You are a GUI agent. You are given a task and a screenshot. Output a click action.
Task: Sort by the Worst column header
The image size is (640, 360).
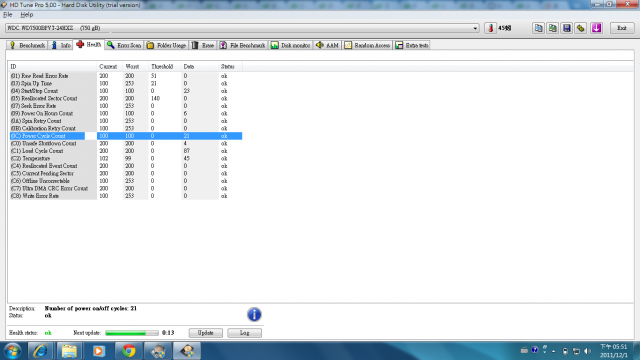pyautogui.click(x=136, y=67)
